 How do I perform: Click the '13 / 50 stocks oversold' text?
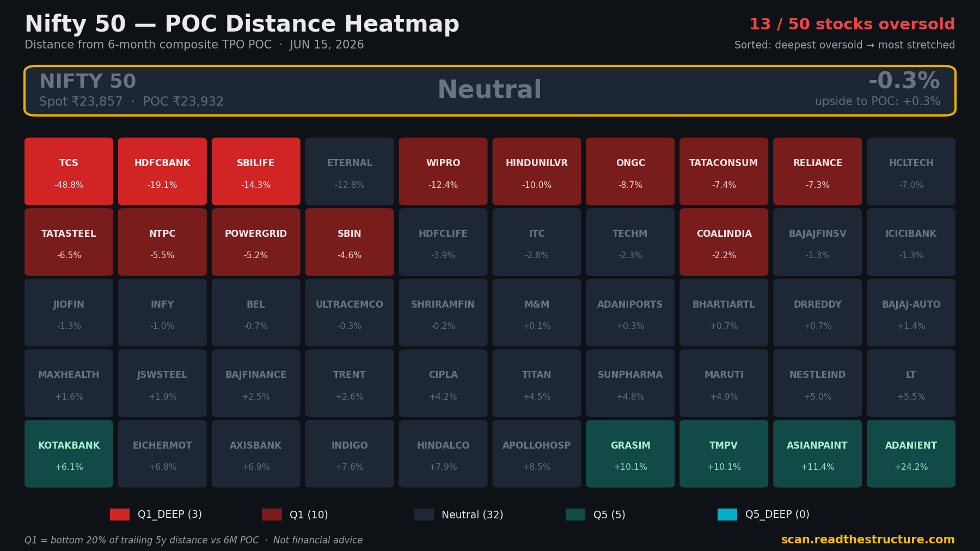click(852, 25)
